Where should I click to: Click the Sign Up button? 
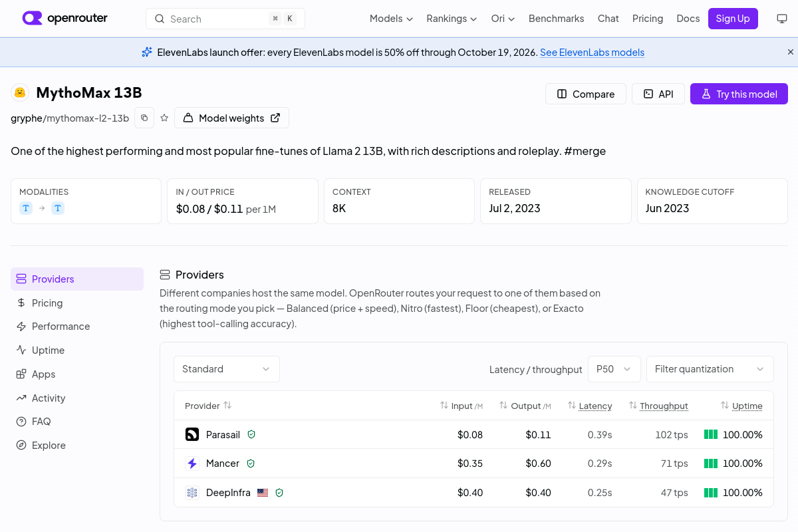click(x=733, y=19)
